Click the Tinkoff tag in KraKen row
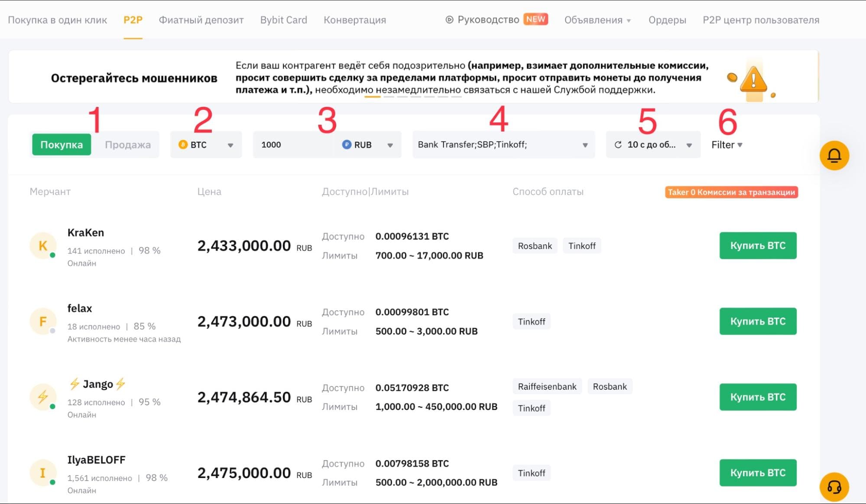Screen dimensions: 866x504 (582, 246)
